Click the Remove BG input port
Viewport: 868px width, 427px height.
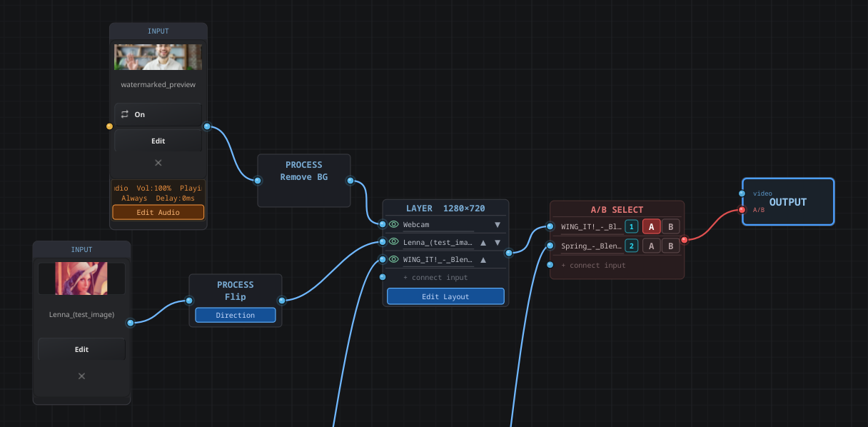[x=258, y=180]
